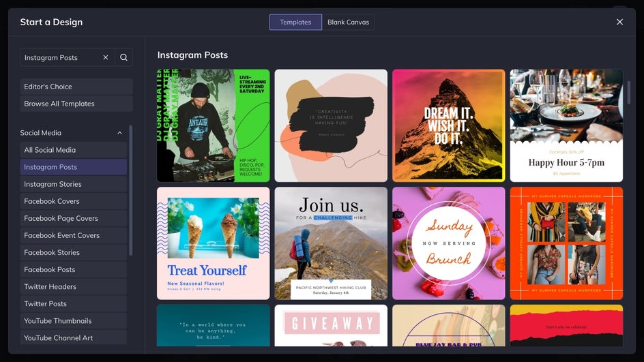Open Editor's Choice templates

(76, 87)
